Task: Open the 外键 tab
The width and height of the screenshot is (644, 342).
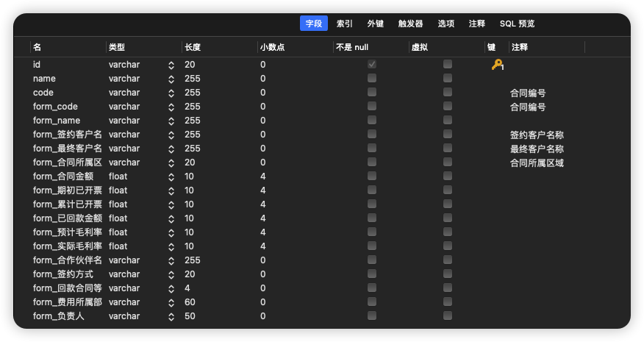Action: [x=376, y=24]
